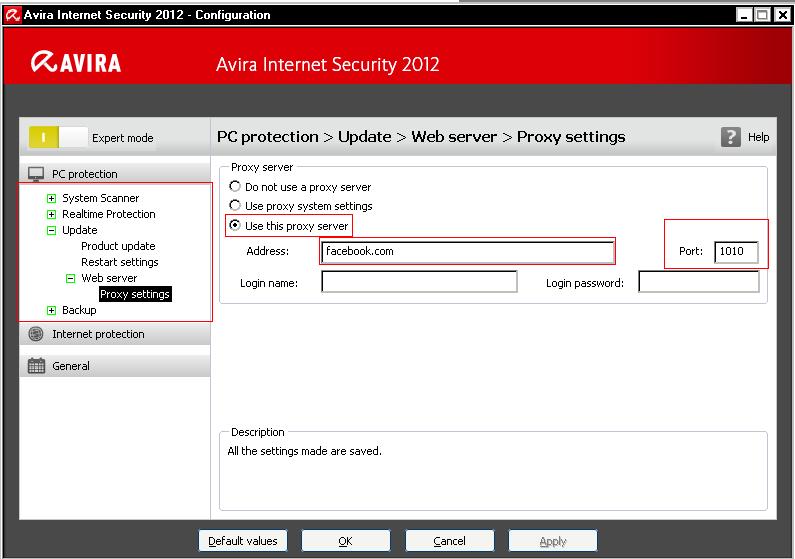
Task: Select Proxy settings tree item
Action: 135,294
